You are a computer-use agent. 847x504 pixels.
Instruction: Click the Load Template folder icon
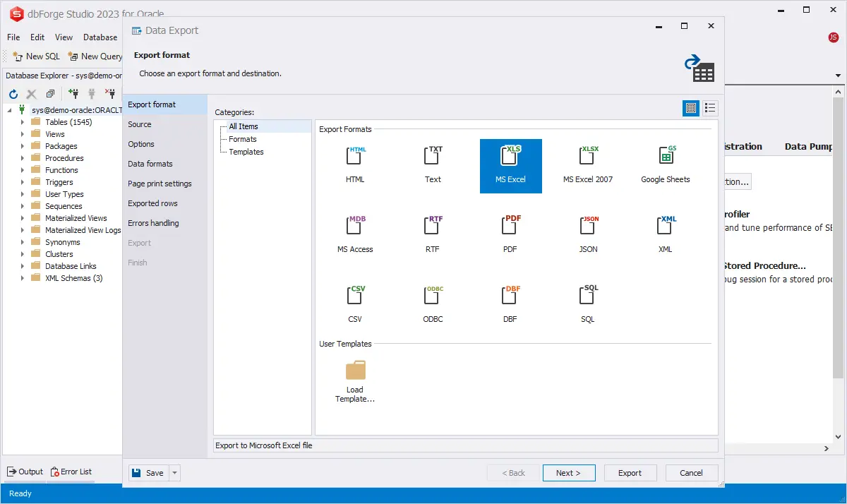point(355,371)
